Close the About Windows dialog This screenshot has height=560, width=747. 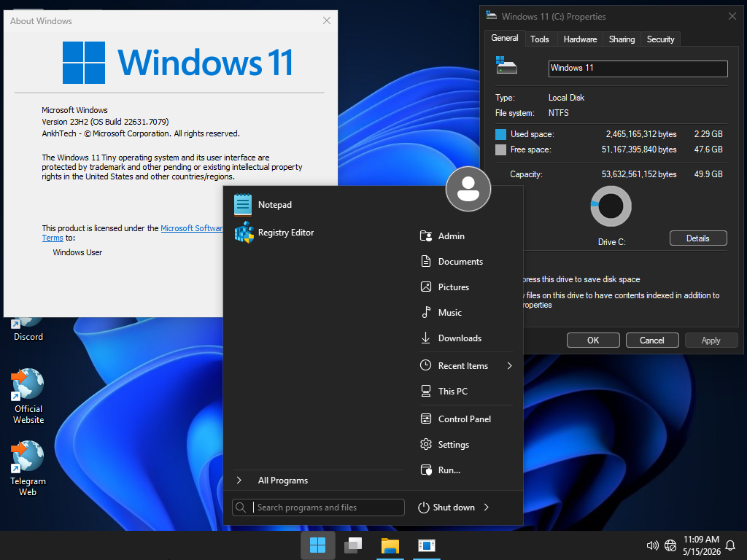tap(326, 20)
